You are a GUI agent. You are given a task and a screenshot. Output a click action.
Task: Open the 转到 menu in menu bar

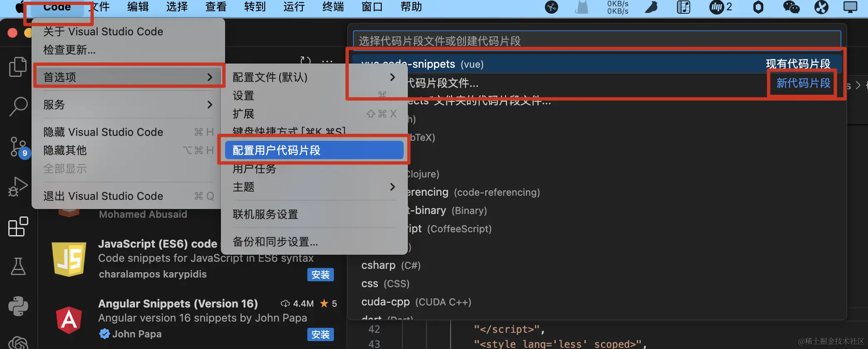255,7
